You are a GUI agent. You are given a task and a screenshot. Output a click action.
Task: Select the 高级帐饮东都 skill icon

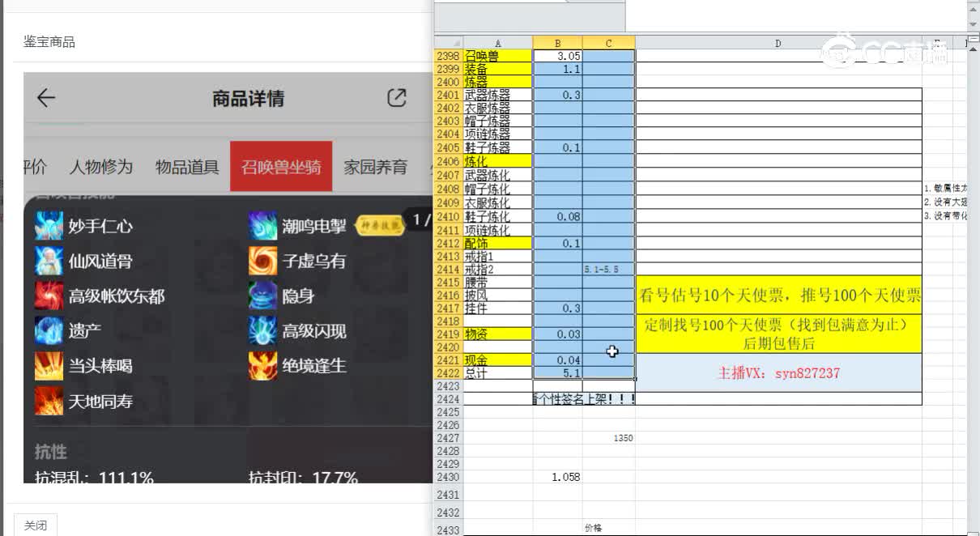[x=49, y=296]
